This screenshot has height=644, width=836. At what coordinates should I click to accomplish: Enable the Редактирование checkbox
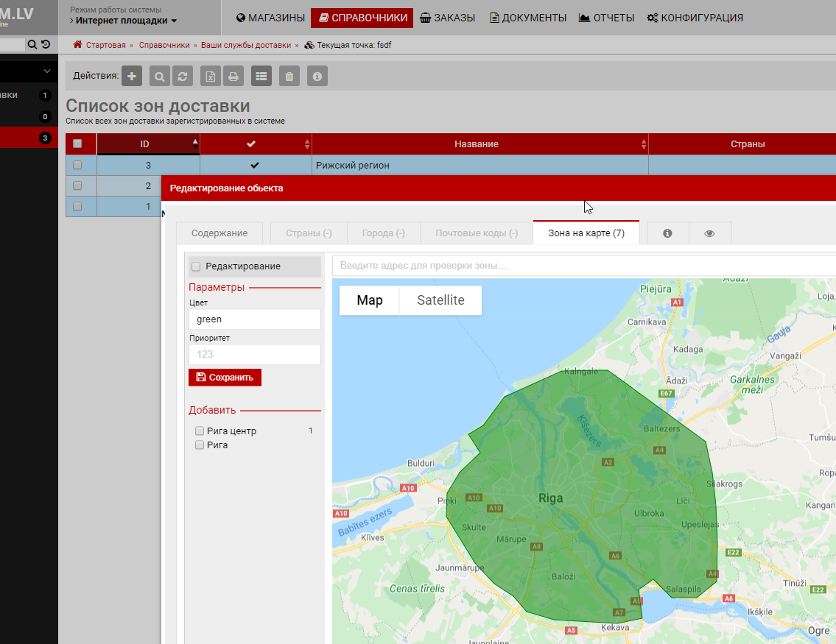[196, 266]
